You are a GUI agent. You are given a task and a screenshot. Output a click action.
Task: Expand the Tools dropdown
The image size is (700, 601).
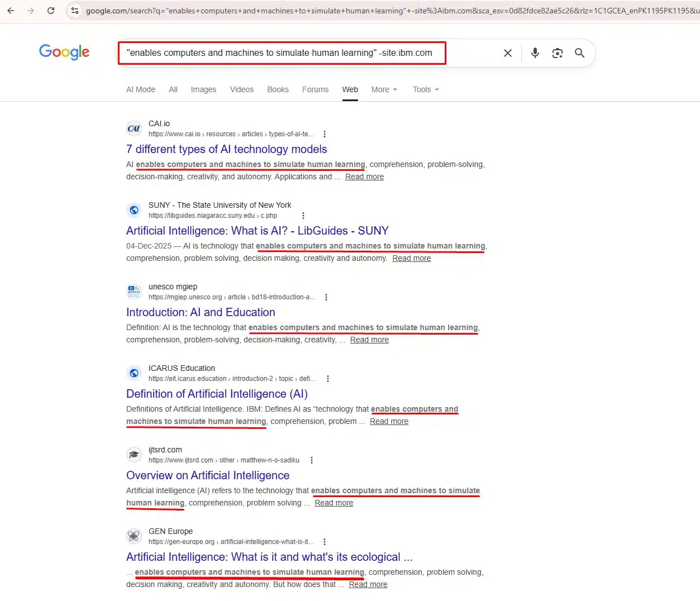point(426,89)
